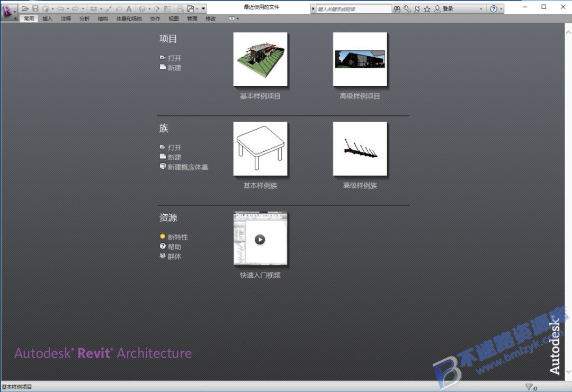The width and height of the screenshot is (572, 392).
Task: Click the 新特性 link under 资源
Action: [177, 237]
